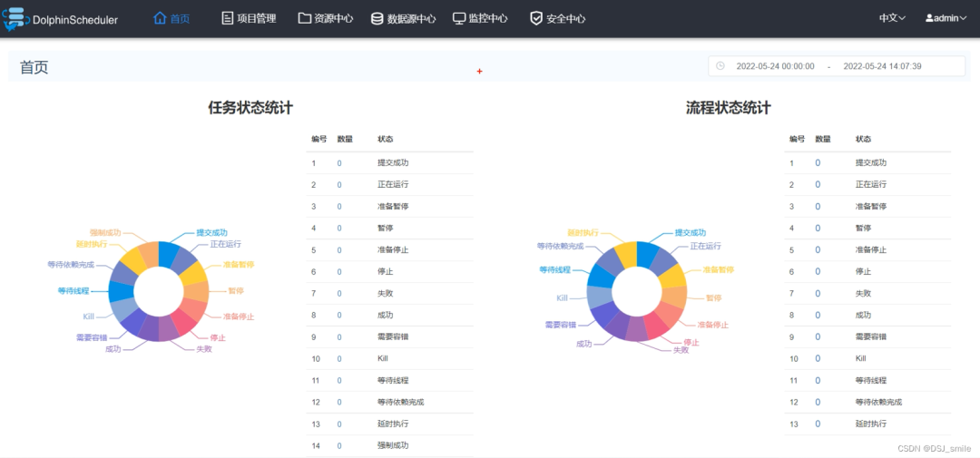Viewport: 980px width, 458px height.
Task: Click the DolphinScheduler logo icon
Action: pyautogui.click(x=15, y=18)
